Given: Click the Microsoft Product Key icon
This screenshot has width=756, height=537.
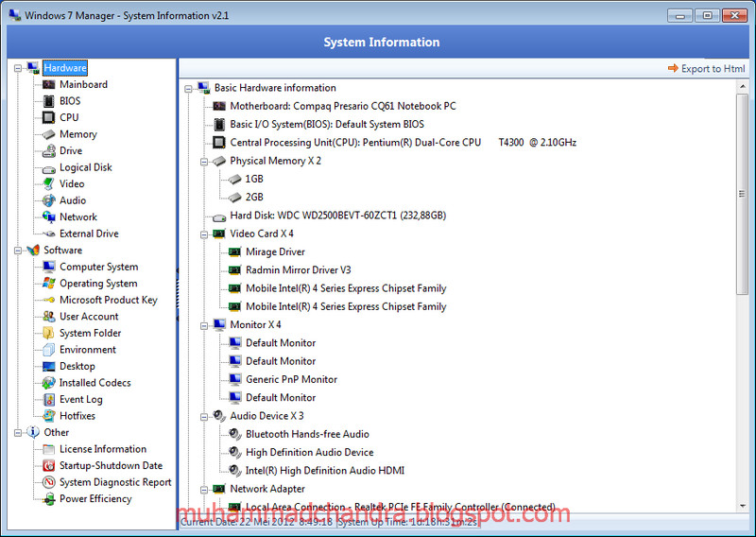Looking at the screenshot, I should point(49,300).
